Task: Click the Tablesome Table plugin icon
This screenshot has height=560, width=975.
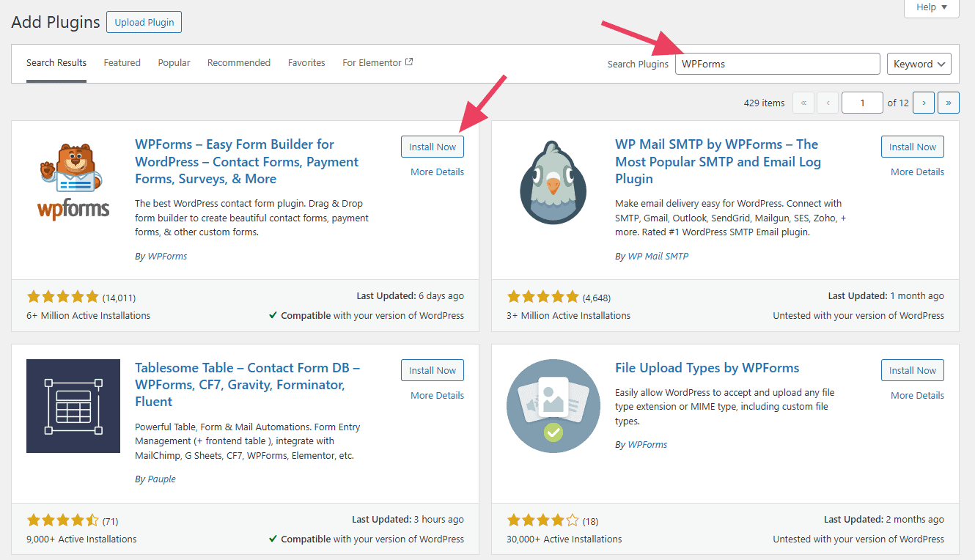Action: click(73, 406)
